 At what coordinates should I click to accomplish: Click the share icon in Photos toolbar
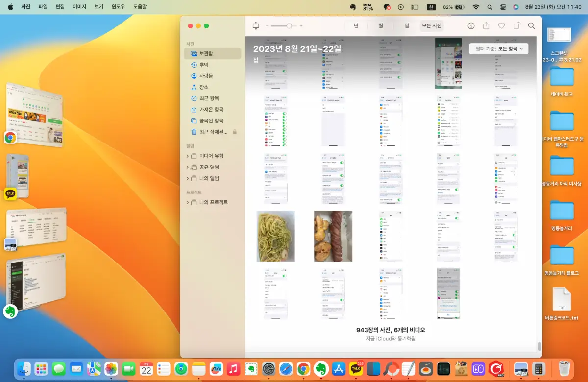[486, 26]
